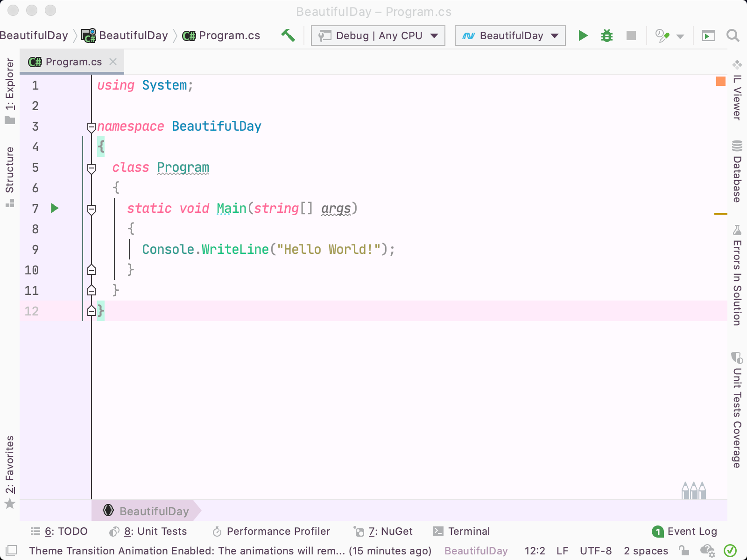The image size is (747, 560).
Task: Toggle the read-only lock icon in status bar
Action: (684, 551)
